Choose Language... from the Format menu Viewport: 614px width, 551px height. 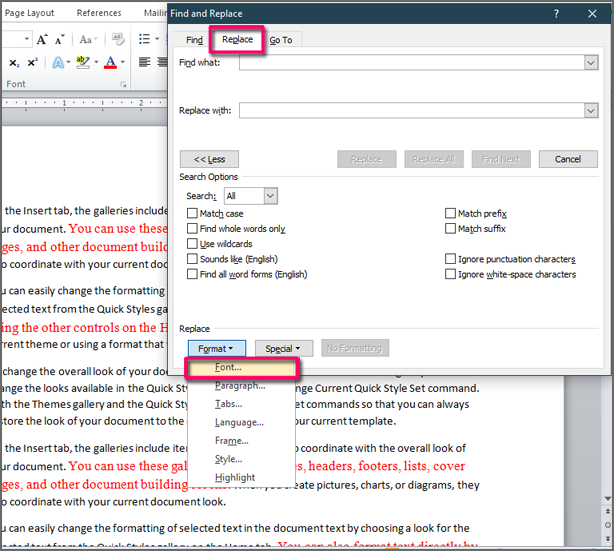pos(242,423)
